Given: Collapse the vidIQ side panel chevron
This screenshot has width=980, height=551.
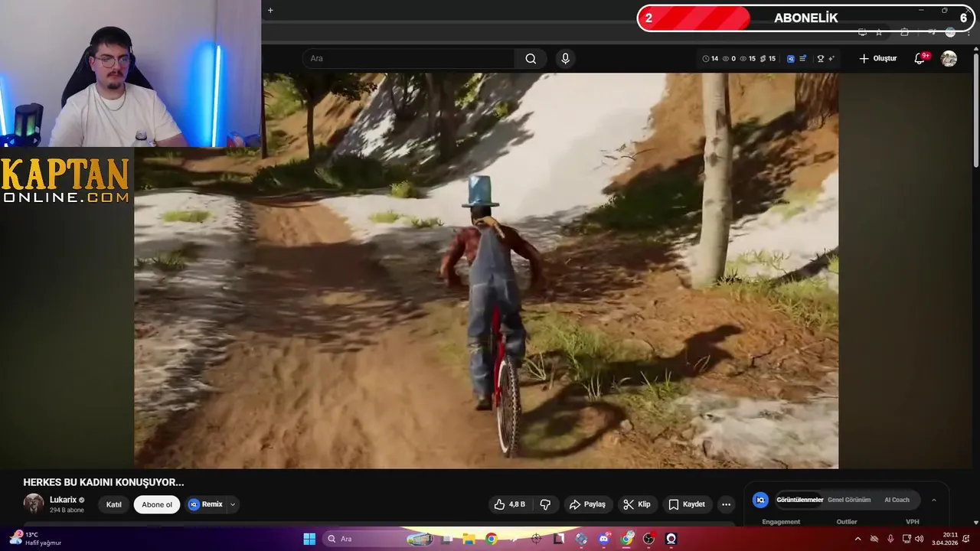Looking at the screenshot, I should point(933,500).
